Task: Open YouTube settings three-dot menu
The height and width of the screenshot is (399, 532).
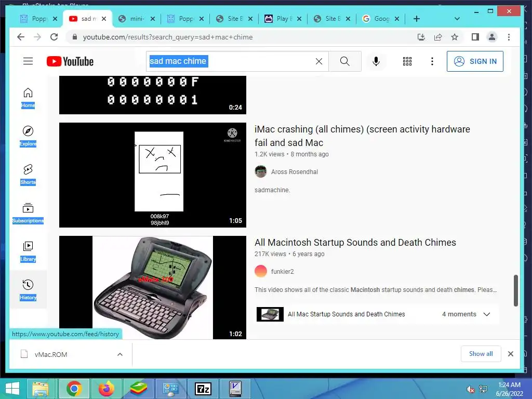Action: (432, 61)
